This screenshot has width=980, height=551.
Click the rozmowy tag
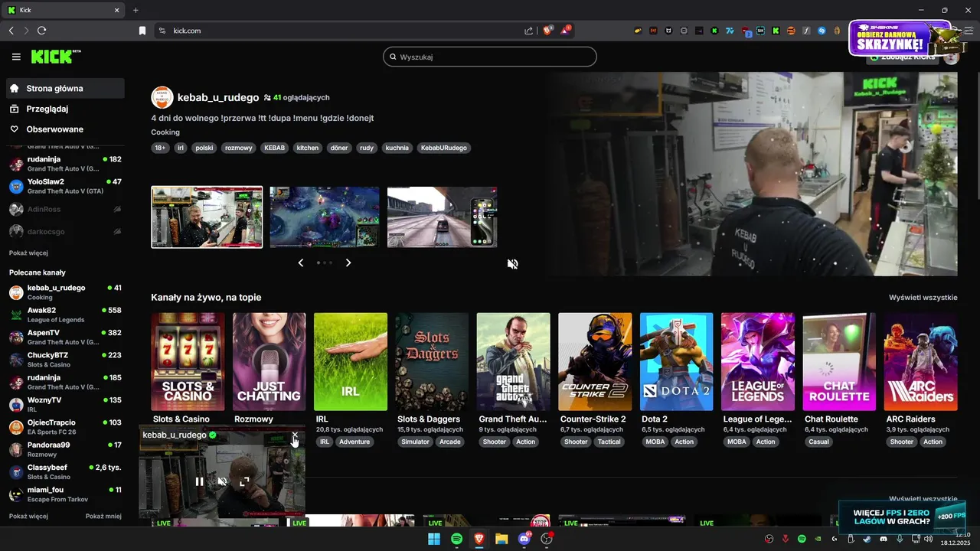(x=239, y=148)
